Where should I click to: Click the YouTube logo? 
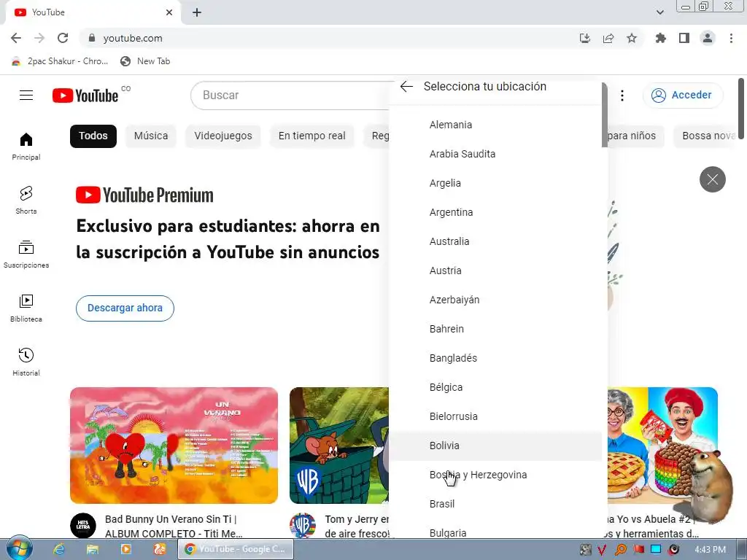(x=85, y=96)
